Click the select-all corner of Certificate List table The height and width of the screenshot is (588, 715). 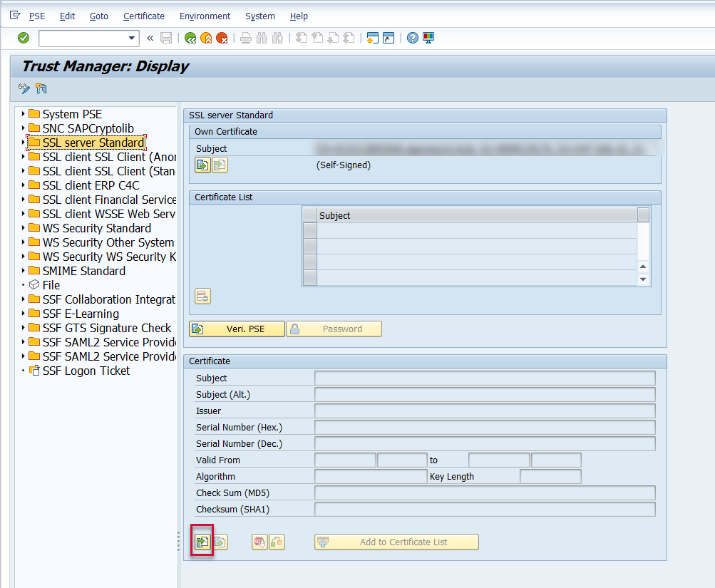[x=310, y=215]
